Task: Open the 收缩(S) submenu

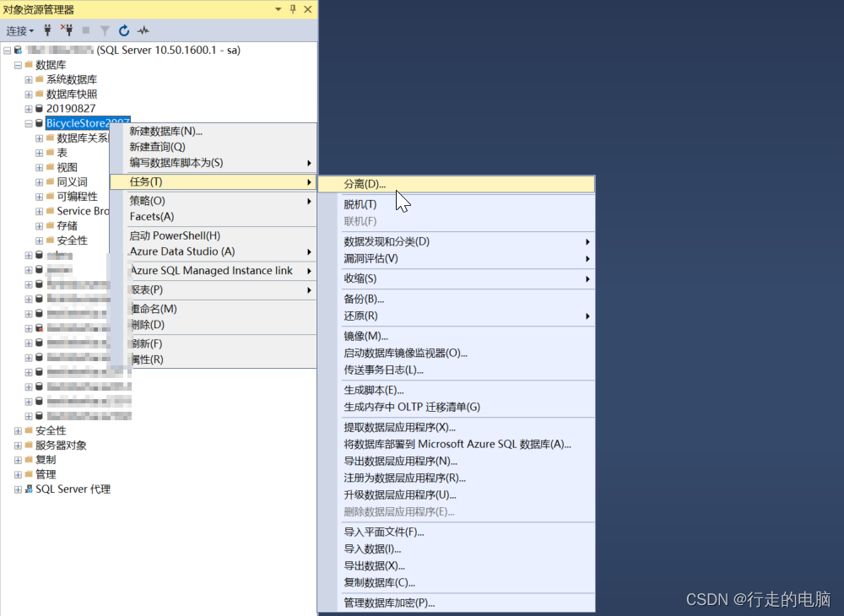Action: [457, 278]
